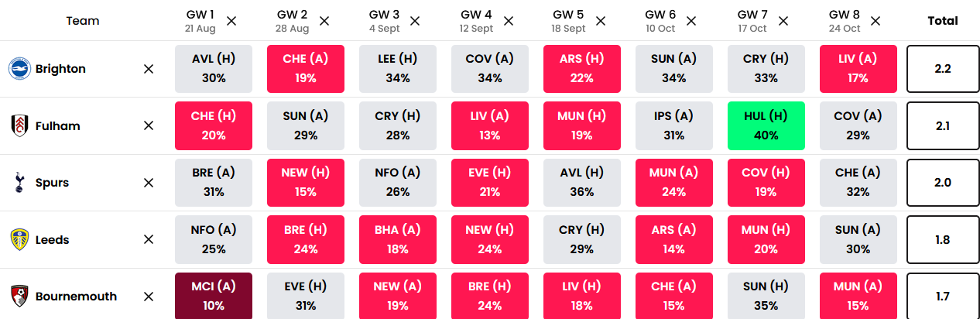Remove Brighton row with X
The height and width of the screenshot is (319, 980).
(x=149, y=69)
